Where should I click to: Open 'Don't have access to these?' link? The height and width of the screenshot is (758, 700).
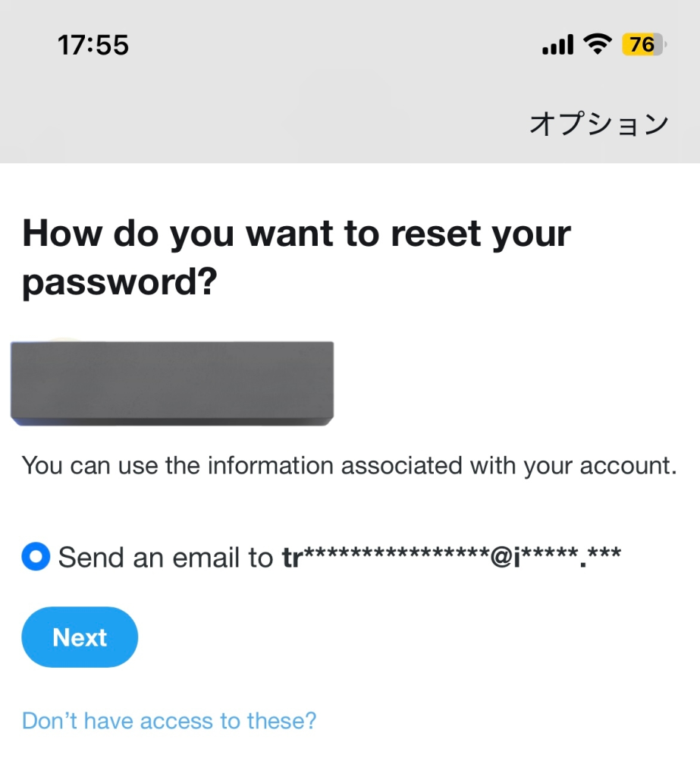click(169, 721)
